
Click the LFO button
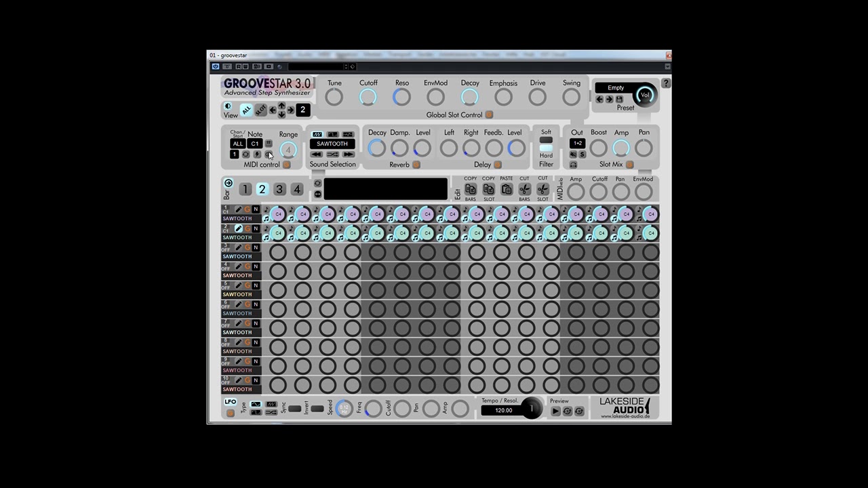[x=230, y=402]
